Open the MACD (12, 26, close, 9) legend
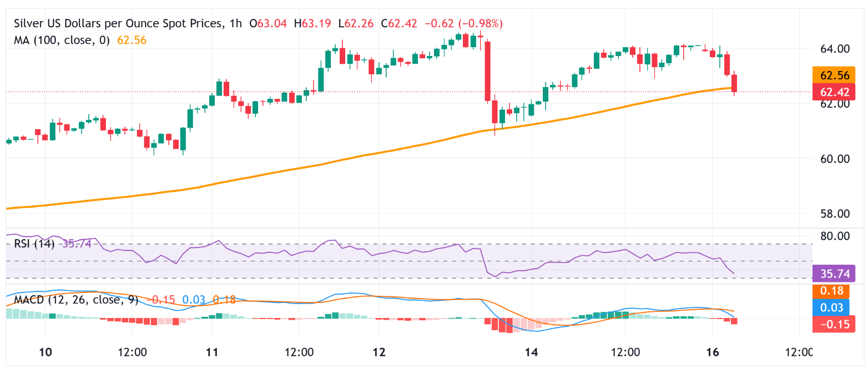Image resolution: width=868 pixels, height=374 pixels. pos(73,300)
